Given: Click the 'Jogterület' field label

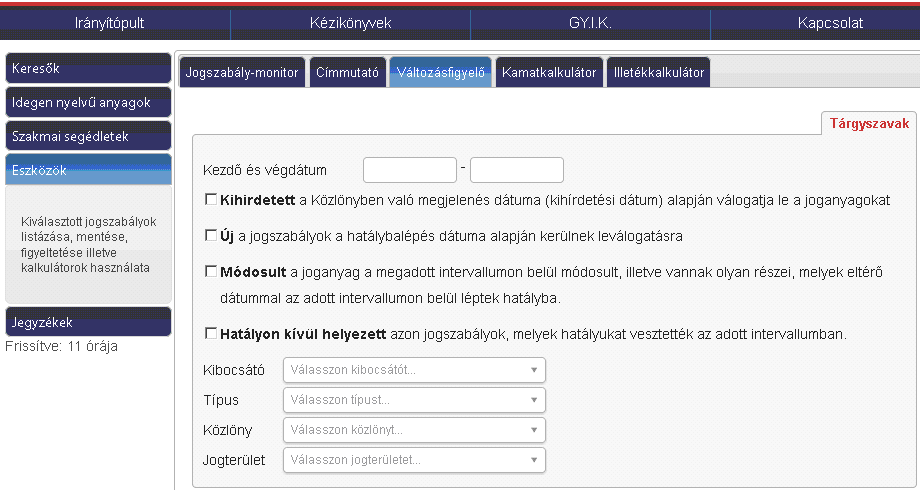Looking at the screenshot, I should [x=234, y=460].
